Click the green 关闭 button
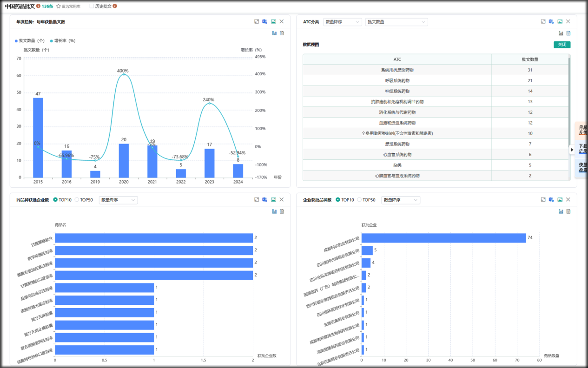588x368 pixels. tap(562, 45)
